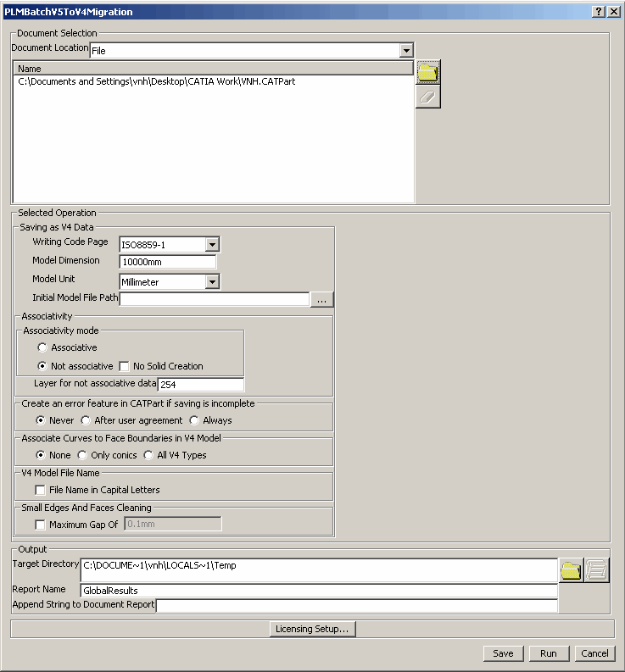Open the Model Unit dropdown
Viewport: 625px width, 672px height.
pyautogui.click(x=212, y=281)
